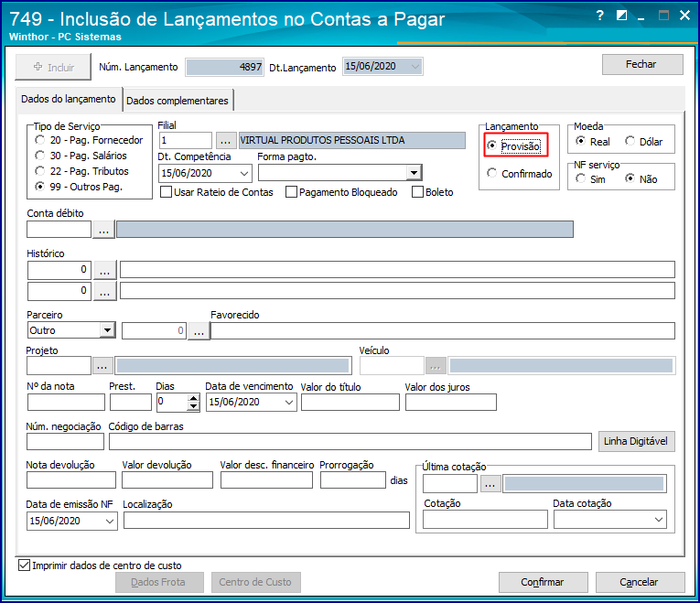This screenshot has height=603, width=700.
Task: Focus the Prest. field
Action: click(130, 402)
